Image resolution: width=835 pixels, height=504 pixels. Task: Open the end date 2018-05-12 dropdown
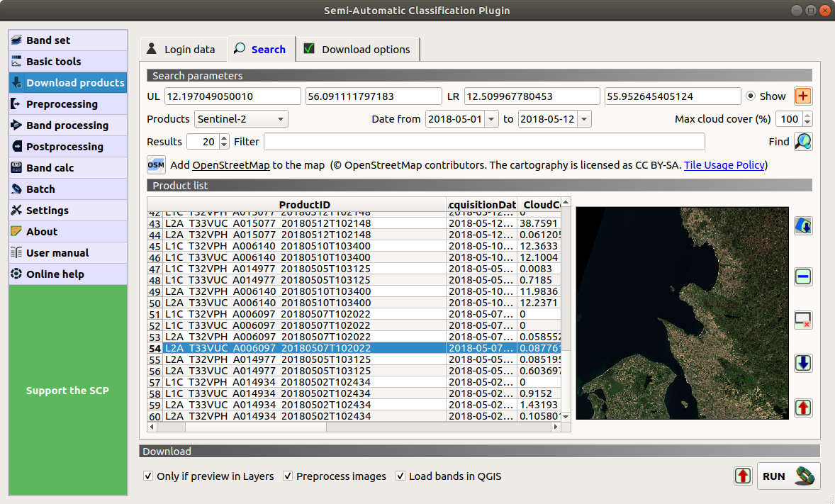click(x=584, y=119)
